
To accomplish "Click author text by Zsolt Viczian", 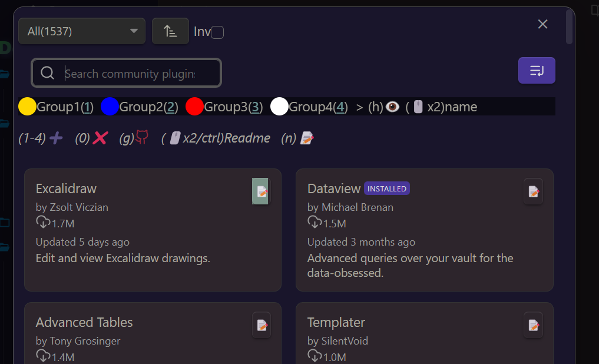I will [x=72, y=207].
